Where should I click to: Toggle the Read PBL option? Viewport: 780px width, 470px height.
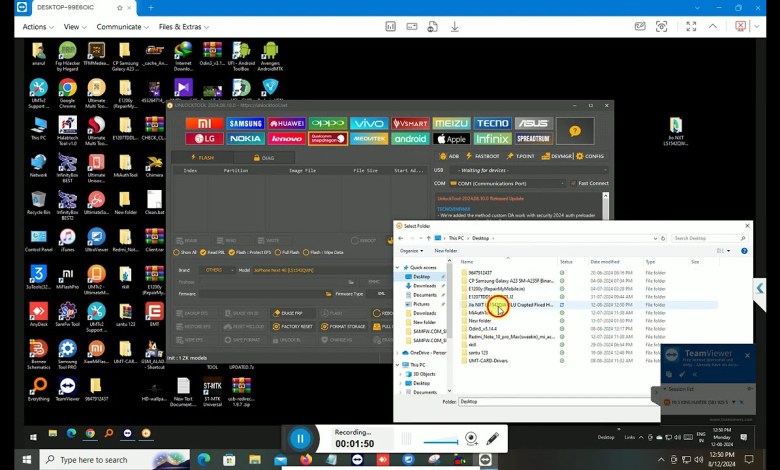tap(203, 253)
